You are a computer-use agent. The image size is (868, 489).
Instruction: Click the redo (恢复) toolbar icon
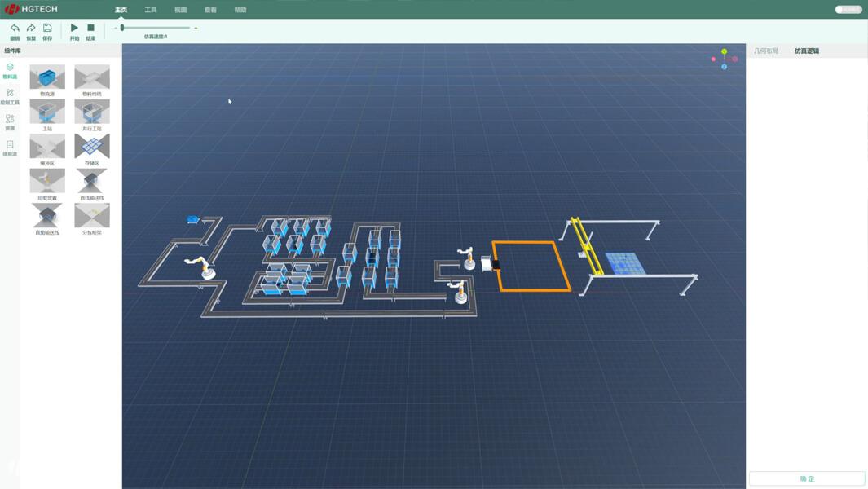31,29
